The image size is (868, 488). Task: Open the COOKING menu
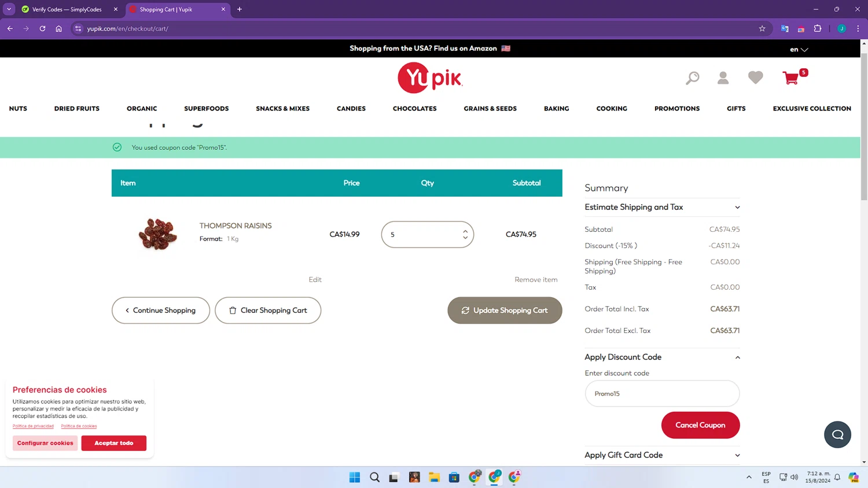[612, 109]
